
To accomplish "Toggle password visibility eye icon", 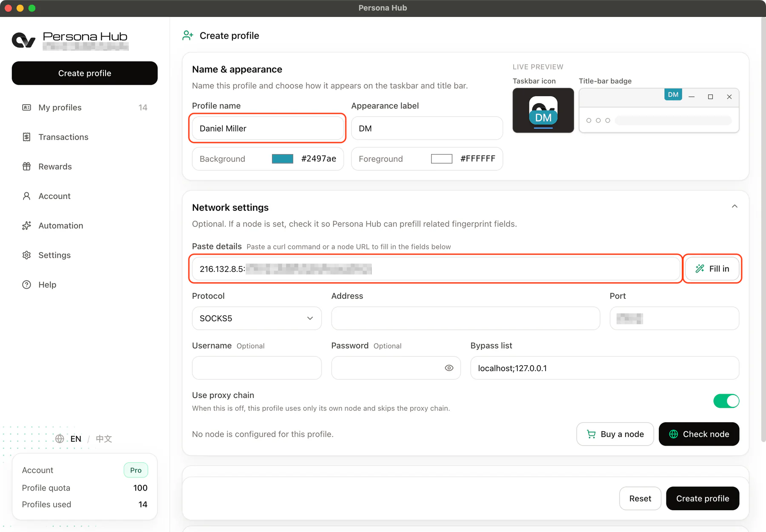I will coord(449,368).
